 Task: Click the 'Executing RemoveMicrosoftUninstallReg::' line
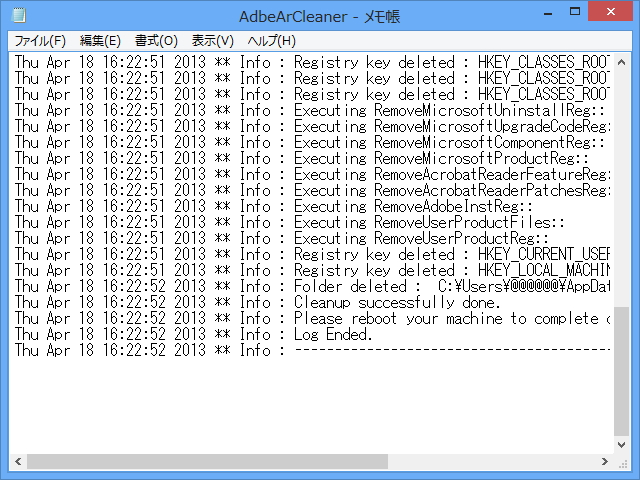pos(310,110)
